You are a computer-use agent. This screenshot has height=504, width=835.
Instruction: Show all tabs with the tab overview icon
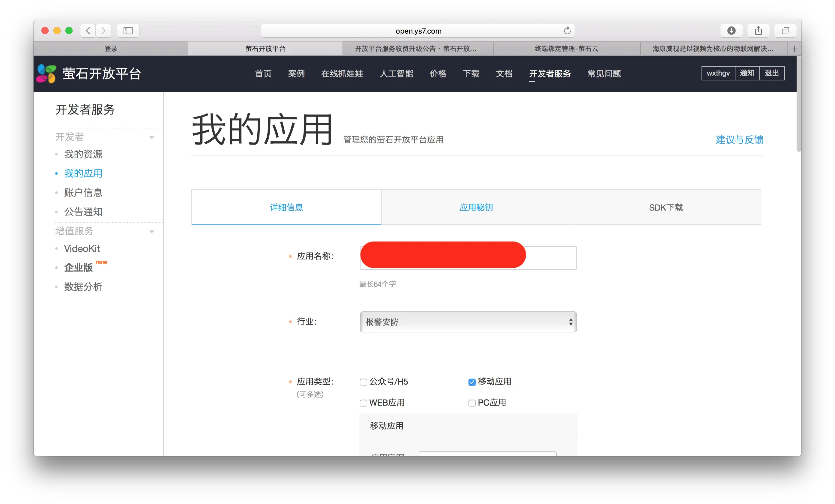[x=785, y=31]
